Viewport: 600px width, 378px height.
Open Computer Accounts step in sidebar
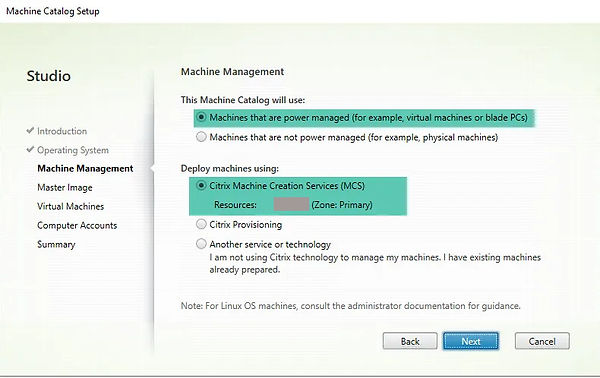[77, 225]
